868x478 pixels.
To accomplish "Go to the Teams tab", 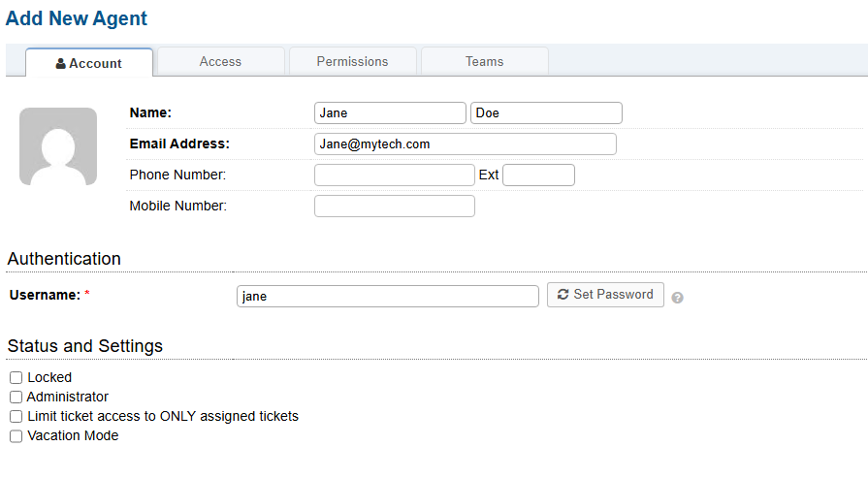I will tap(484, 61).
